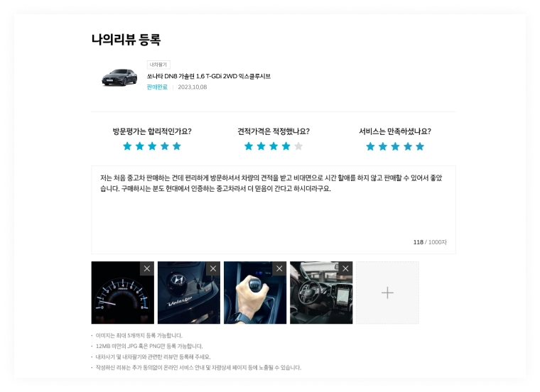
Task: Remove the Veloster emblem photo with X
Action: (x=213, y=268)
